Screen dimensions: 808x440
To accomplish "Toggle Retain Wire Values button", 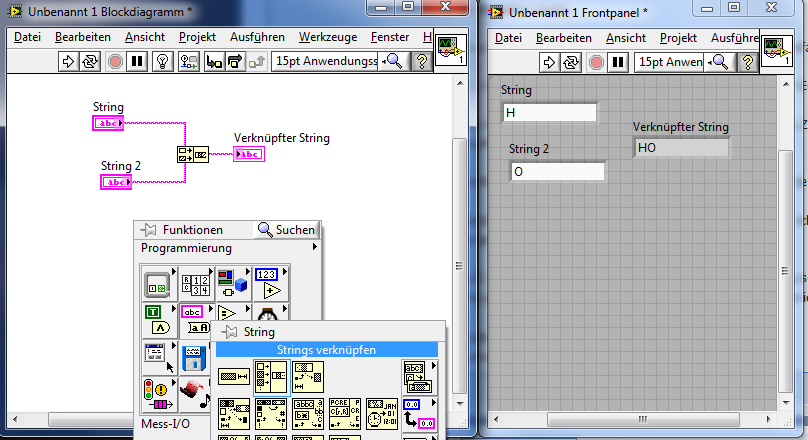I will click(188, 62).
